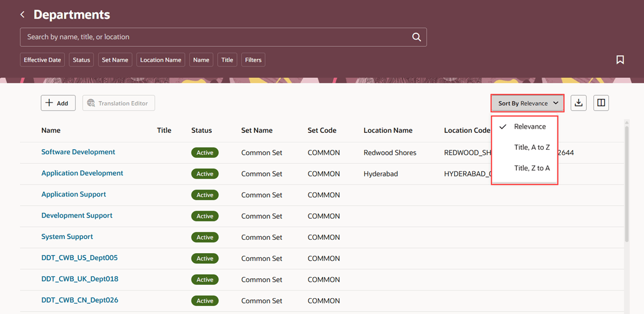This screenshot has height=314, width=644.
Task: Click the Status column header
Action: pos(201,130)
